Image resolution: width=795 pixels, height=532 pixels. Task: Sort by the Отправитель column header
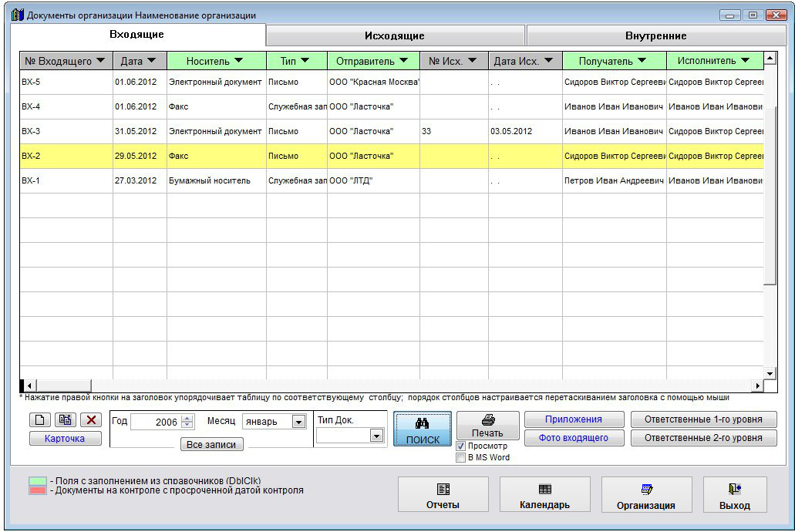tap(373, 61)
